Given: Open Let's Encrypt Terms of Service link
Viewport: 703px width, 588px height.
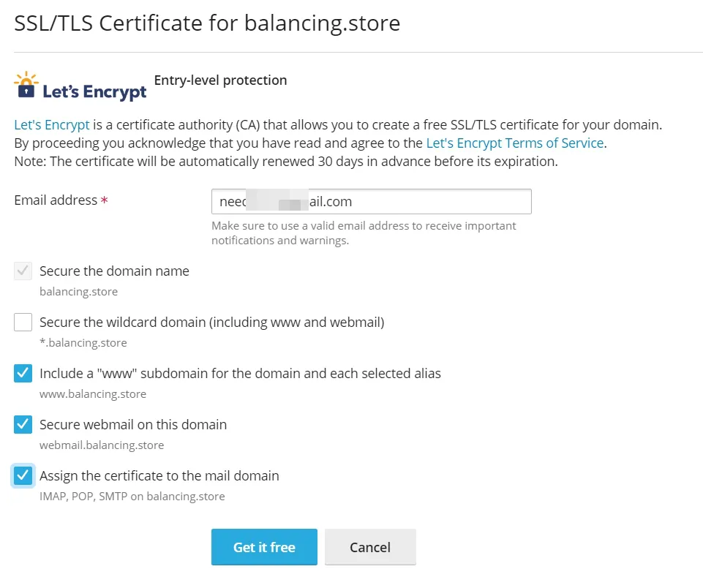Looking at the screenshot, I should tap(515, 143).
